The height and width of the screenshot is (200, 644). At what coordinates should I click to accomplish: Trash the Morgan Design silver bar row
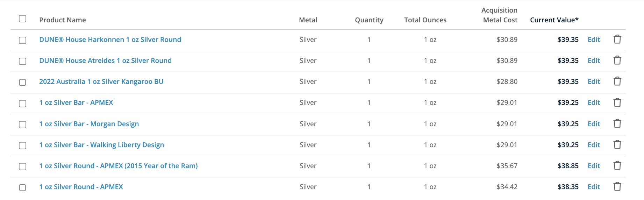(617, 123)
